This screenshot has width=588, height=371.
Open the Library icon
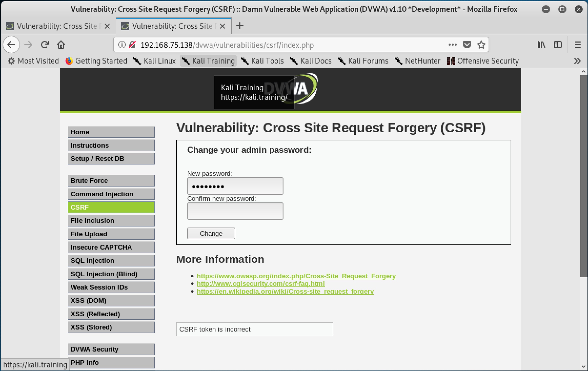click(x=542, y=45)
